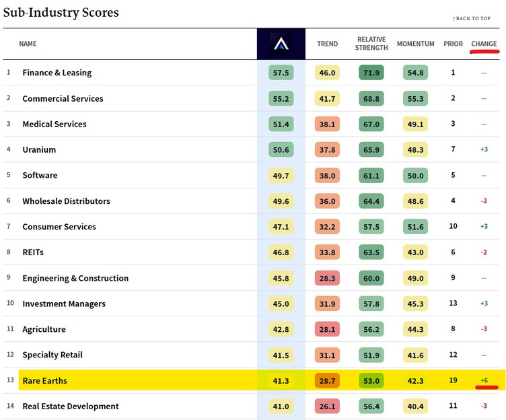Click Software composite score 49.7
This screenshot has height=420, width=506.
point(281,176)
